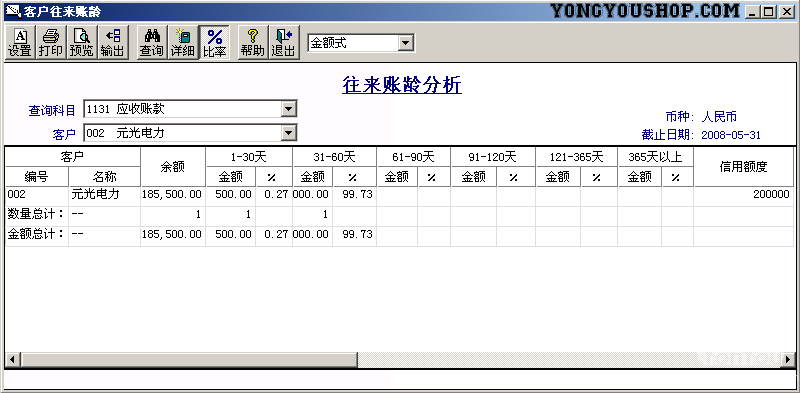The height and width of the screenshot is (393, 800).
Task: Click the 往来账龄分析 title link
Action: coord(402,85)
